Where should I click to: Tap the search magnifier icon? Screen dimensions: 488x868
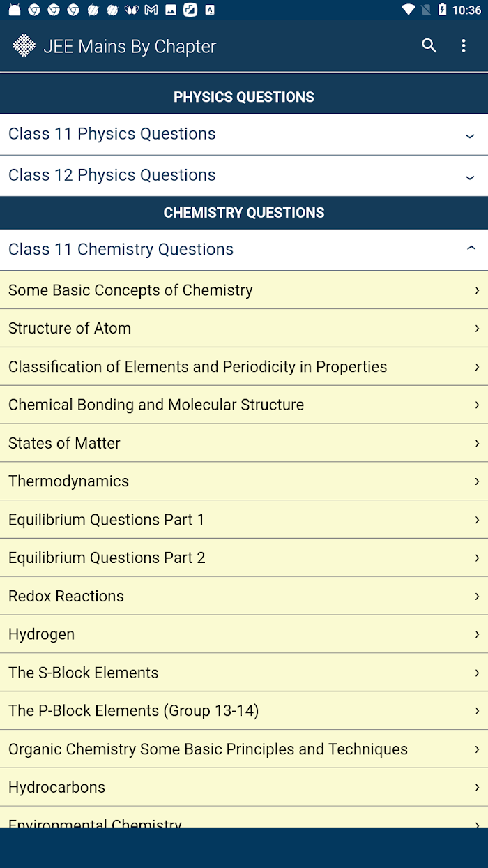pos(429,46)
